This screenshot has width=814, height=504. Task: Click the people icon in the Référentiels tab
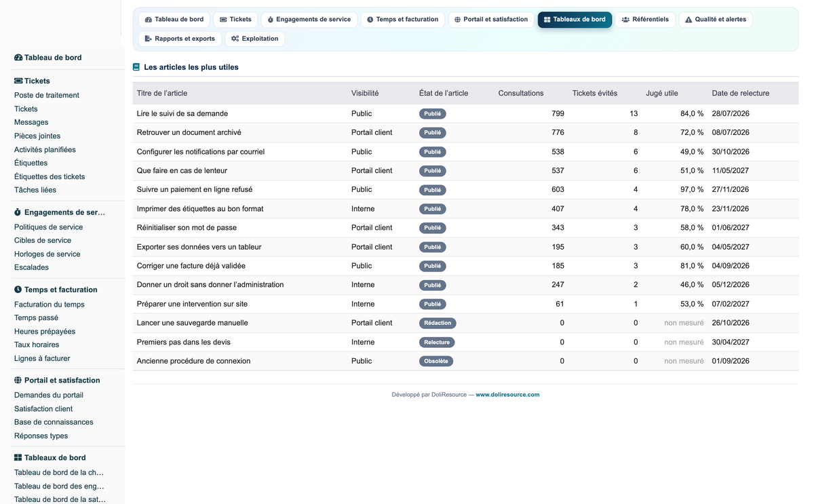625,20
